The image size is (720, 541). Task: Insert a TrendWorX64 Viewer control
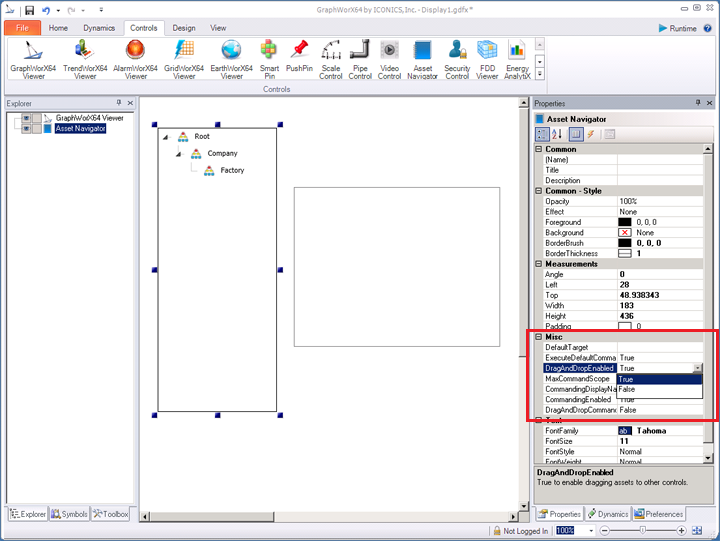[86, 59]
